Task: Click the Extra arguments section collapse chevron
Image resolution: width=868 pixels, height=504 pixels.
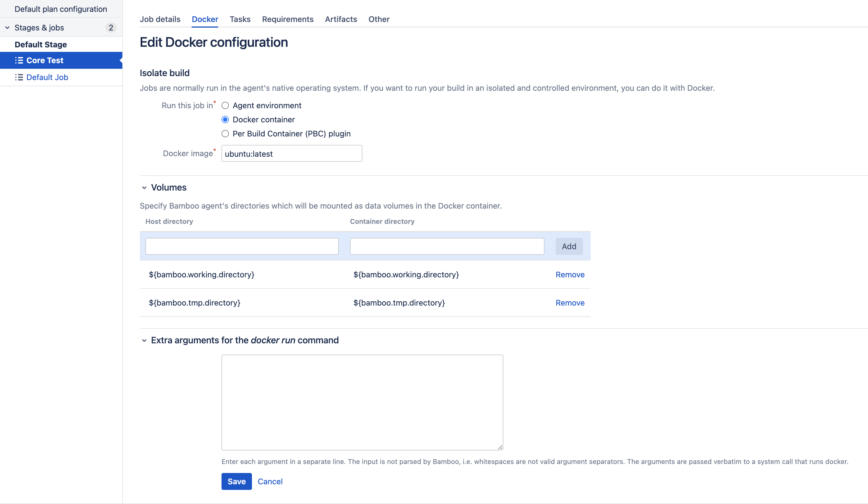Action: pos(144,340)
